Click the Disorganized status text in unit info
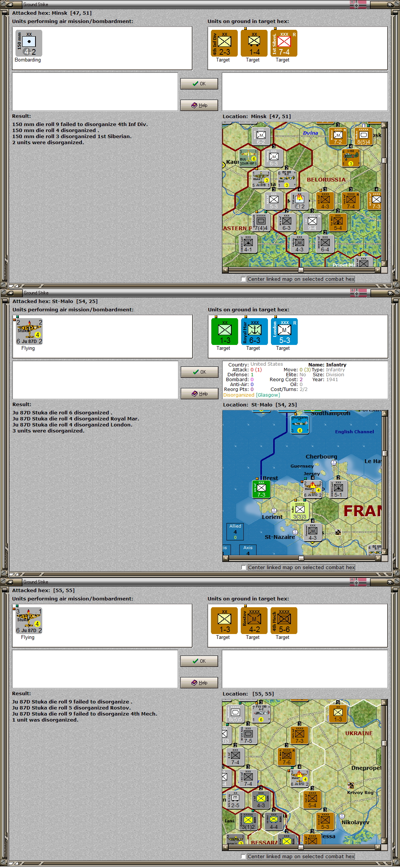The height and width of the screenshot is (868, 400). 238,395
